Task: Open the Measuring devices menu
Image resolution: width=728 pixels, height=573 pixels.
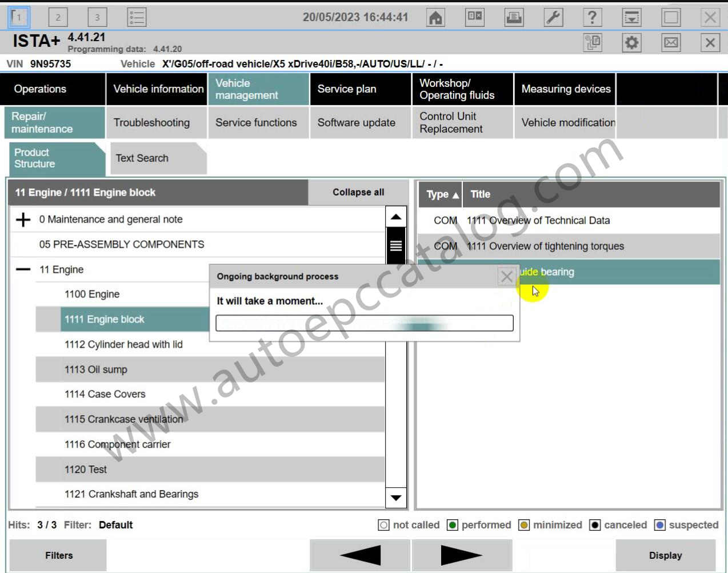Action: pos(565,89)
